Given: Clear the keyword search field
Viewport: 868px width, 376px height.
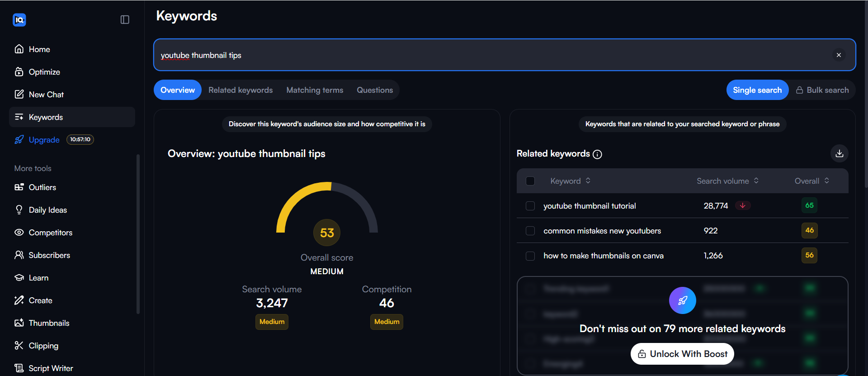Looking at the screenshot, I should click(839, 55).
